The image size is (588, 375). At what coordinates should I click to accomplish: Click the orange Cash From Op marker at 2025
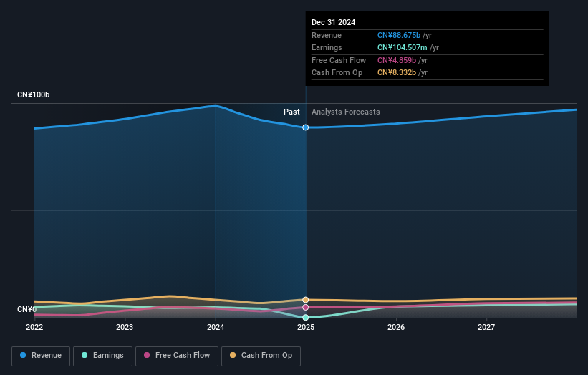coord(306,300)
